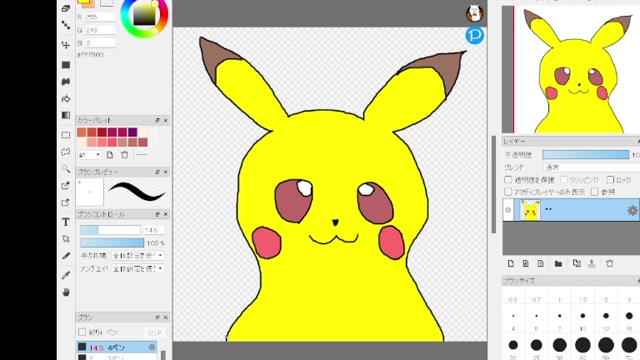The height and width of the screenshot is (360, 640).
Task: Select the Operation tool below Text
Action: (66, 239)
